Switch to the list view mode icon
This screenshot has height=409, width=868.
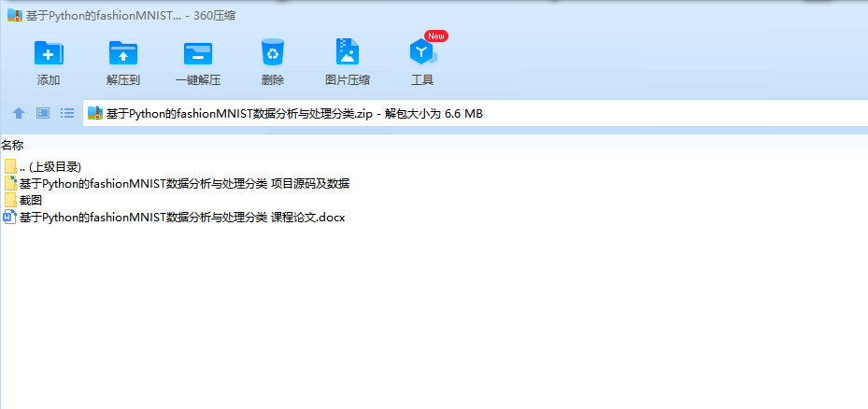coord(67,114)
